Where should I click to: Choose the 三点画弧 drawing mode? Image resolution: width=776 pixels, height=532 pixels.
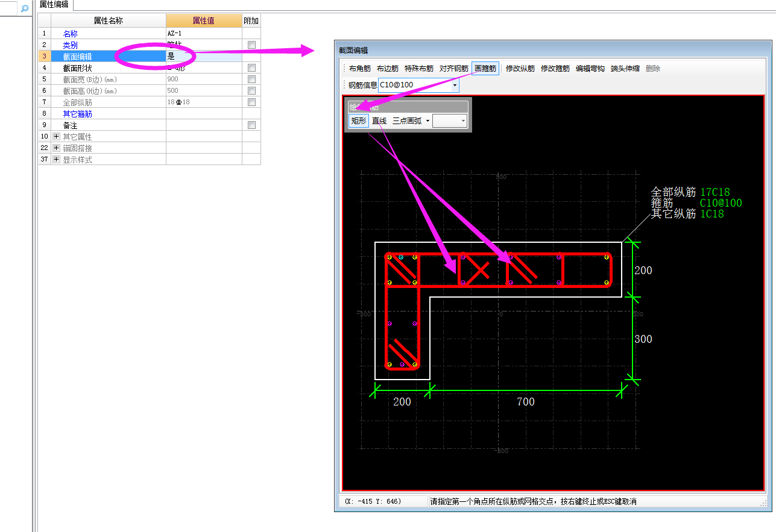406,121
